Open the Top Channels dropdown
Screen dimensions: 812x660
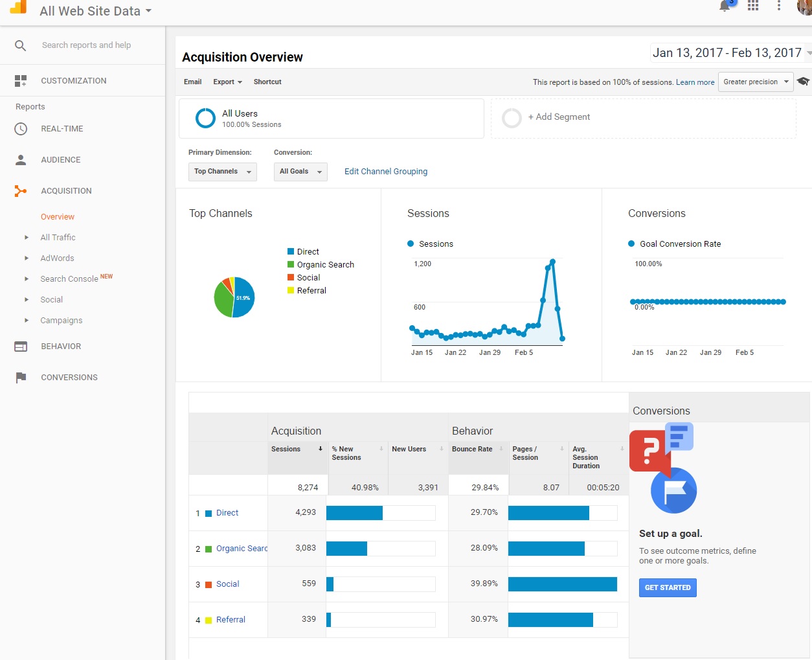point(223,172)
